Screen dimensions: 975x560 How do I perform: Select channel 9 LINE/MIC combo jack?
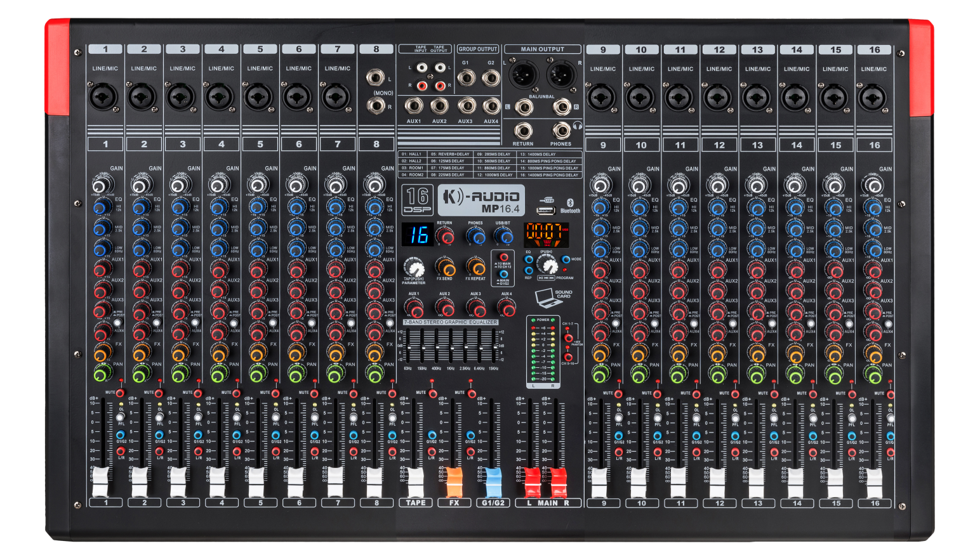tap(600, 98)
